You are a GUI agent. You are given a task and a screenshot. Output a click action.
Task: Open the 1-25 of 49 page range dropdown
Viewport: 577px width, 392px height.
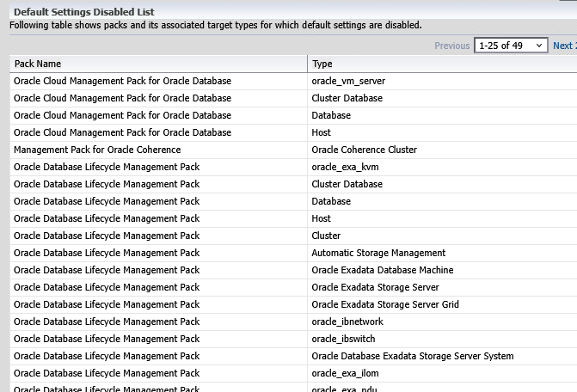[511, 46]
